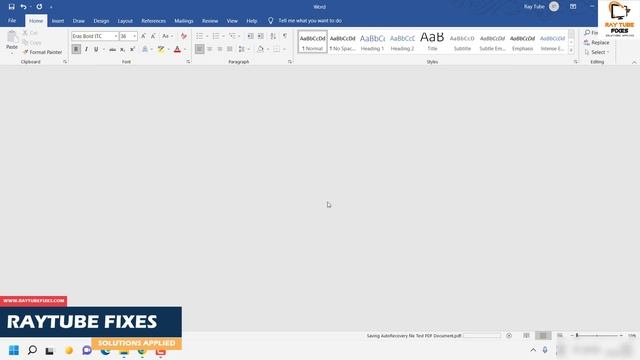The width and height of the screenshot is (640, 360).
Task: Center the text alignment
Action: 209,49
